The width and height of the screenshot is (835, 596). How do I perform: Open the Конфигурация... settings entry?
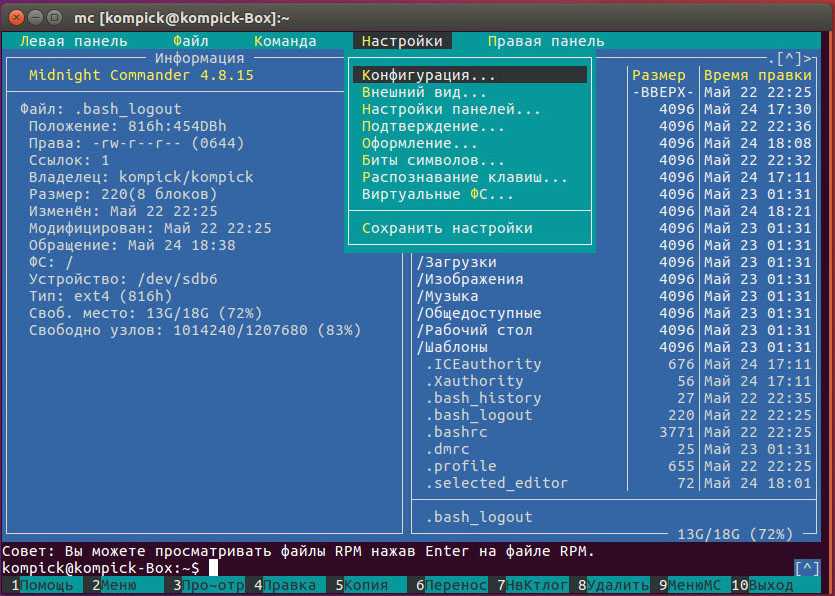[428, 75]
